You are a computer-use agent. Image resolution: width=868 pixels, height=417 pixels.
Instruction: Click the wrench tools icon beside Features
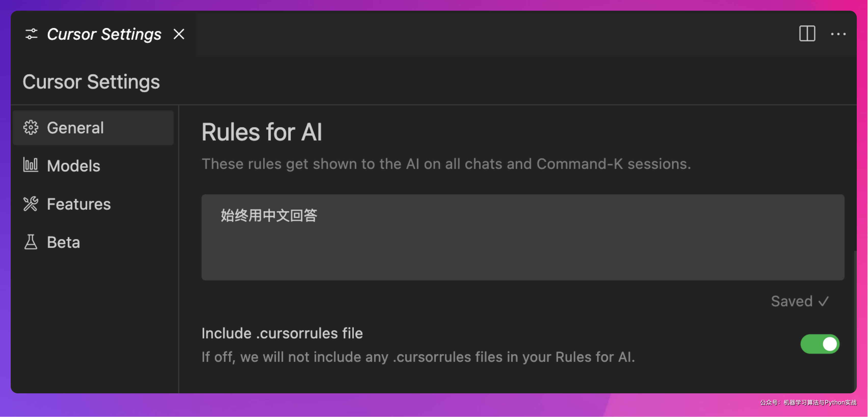[31, 204]
